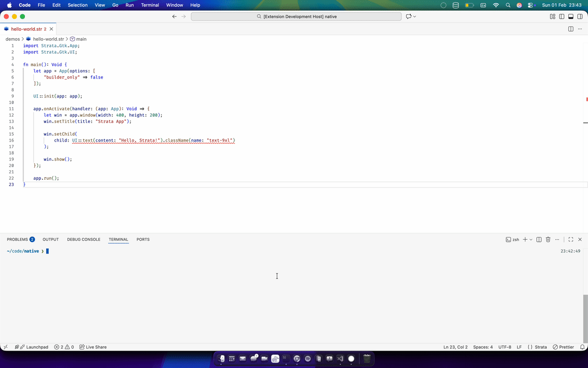
Task: Kill the active terminal with trash icon
Action: [x=548, y=239]
